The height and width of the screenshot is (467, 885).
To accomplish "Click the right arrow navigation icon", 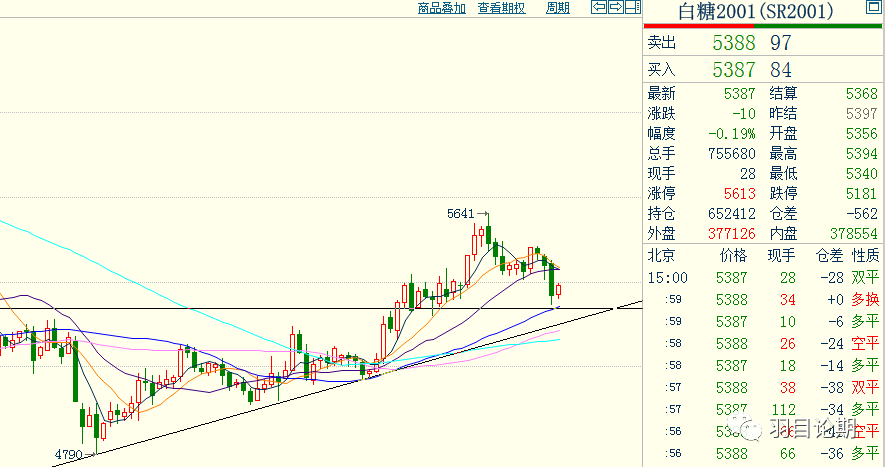I will click(x=614, y=8).
